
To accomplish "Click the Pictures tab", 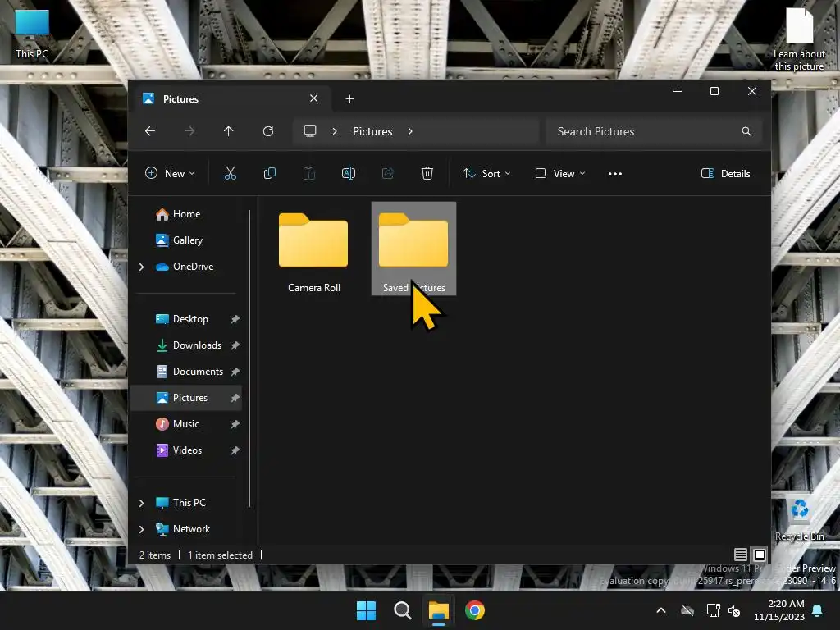I will (231, 99).
